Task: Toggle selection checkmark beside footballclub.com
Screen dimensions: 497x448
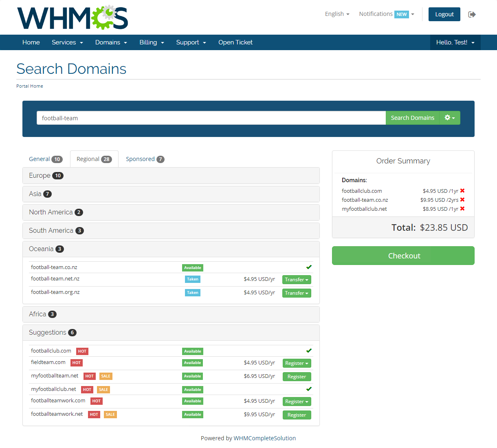Action: tap(309, 350)
